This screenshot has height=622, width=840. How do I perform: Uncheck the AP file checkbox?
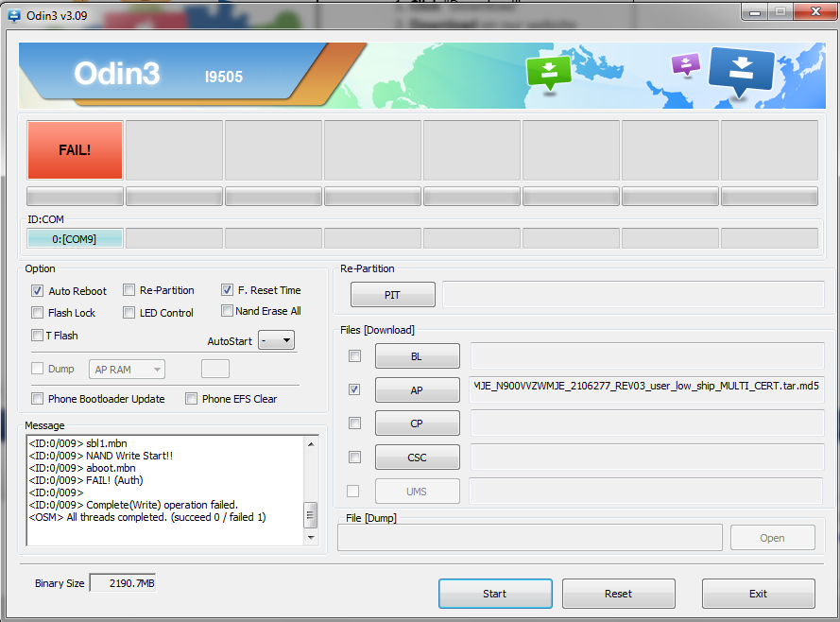(354, 389)
